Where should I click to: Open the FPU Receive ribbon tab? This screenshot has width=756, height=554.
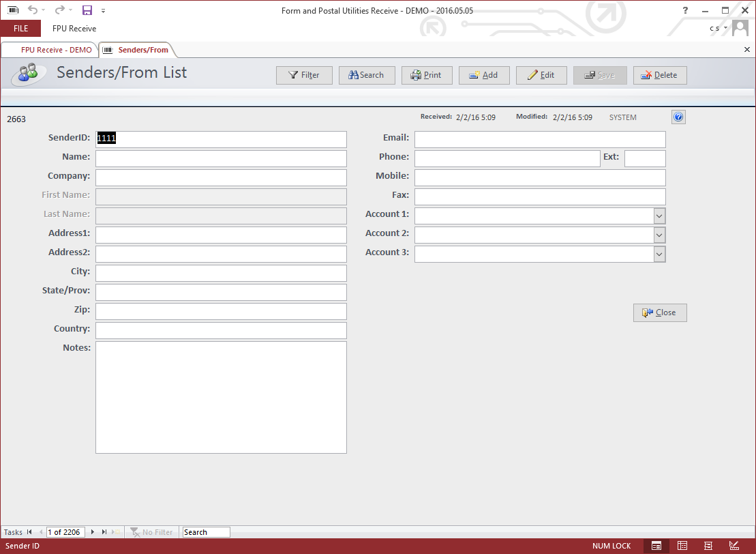pyautogui.click(x=74, y=29)
